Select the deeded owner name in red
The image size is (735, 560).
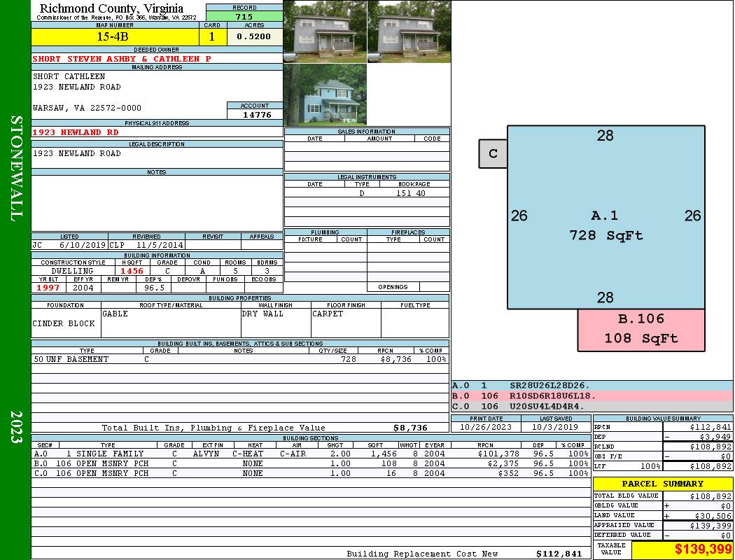[x=122, y=59]
